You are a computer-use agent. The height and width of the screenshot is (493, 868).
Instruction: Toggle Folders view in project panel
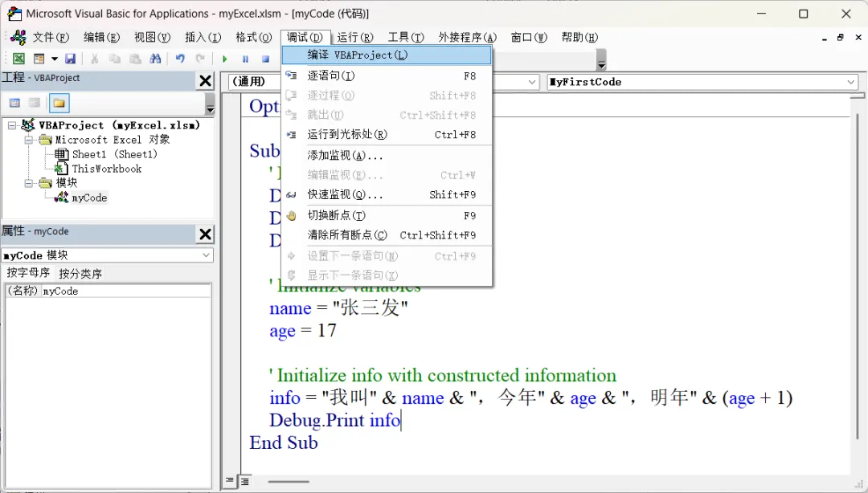click(x=59, y=103)
